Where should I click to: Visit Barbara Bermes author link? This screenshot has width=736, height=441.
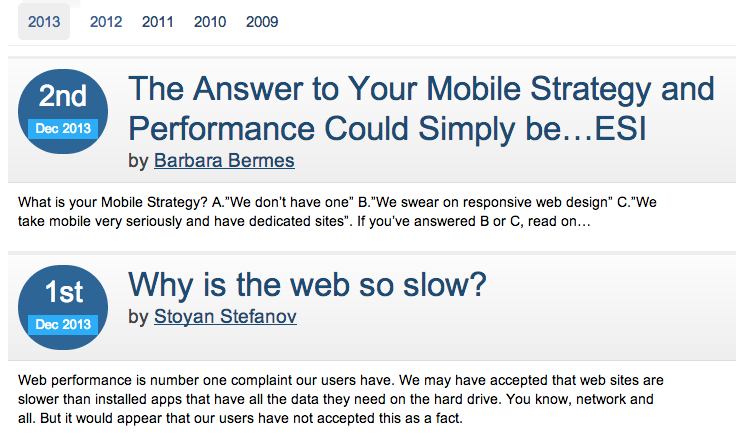click(x=224, y=161)
